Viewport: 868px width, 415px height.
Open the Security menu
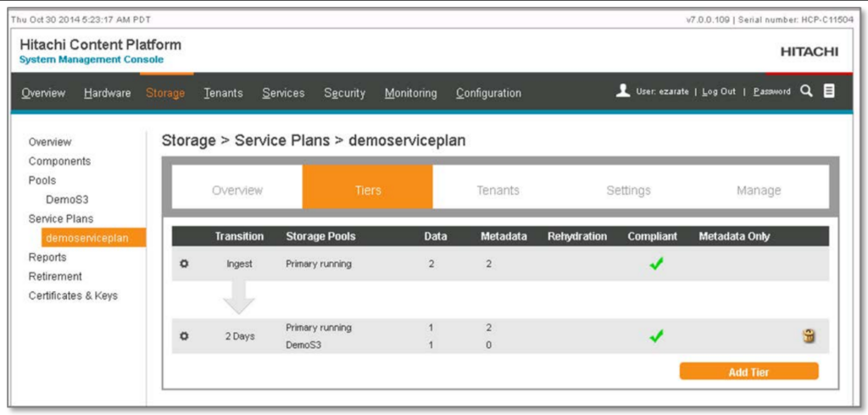[345, 93]
